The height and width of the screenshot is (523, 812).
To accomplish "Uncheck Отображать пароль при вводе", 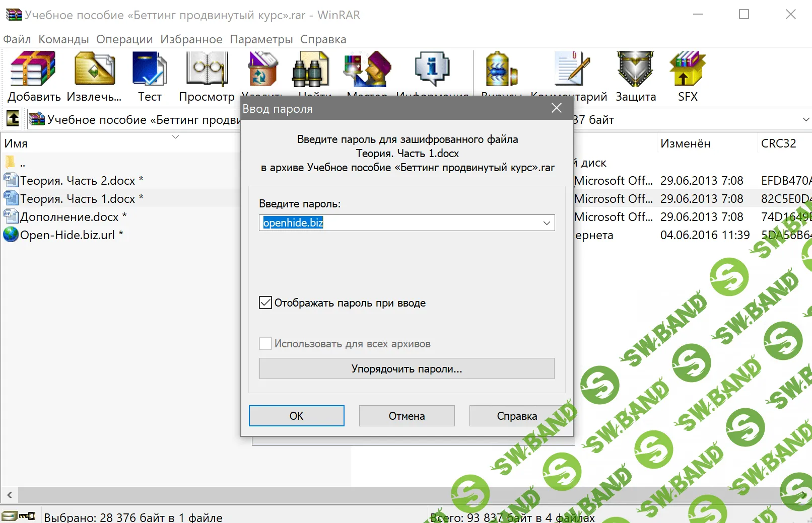I will pyautogui.click(x=265, y=303).
